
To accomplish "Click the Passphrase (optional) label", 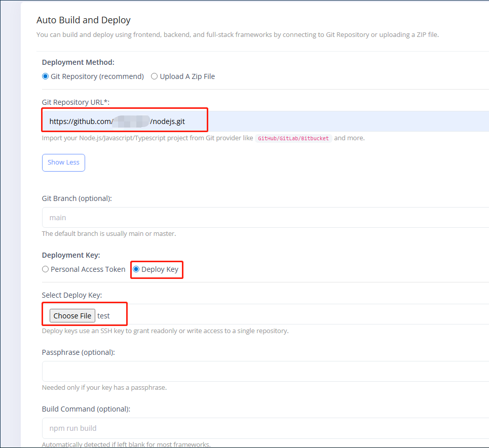I will [x=78, y=352].
